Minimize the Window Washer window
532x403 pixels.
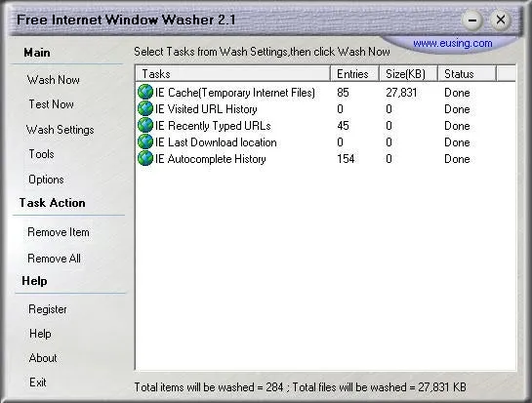click(471, 20)
